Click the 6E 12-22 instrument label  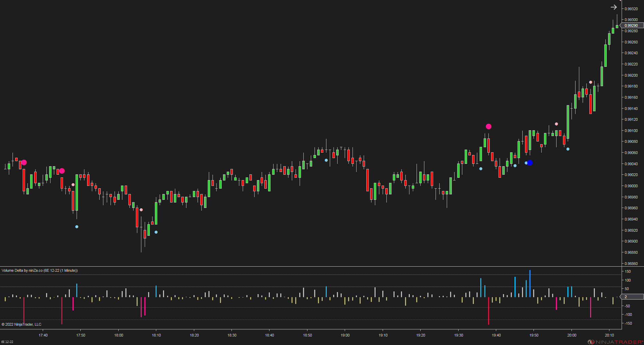[x=7, y=342]
